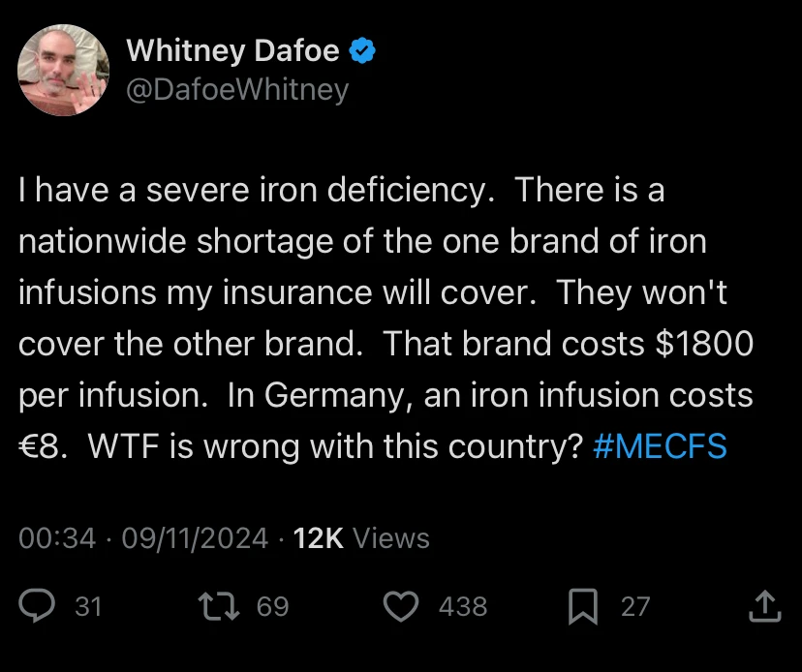Open Whitney Dafoe's profile picture

click(x=64, y=71)
